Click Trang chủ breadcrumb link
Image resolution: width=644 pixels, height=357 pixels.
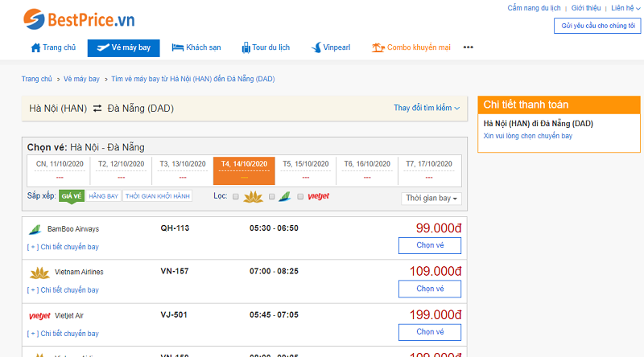37,79
